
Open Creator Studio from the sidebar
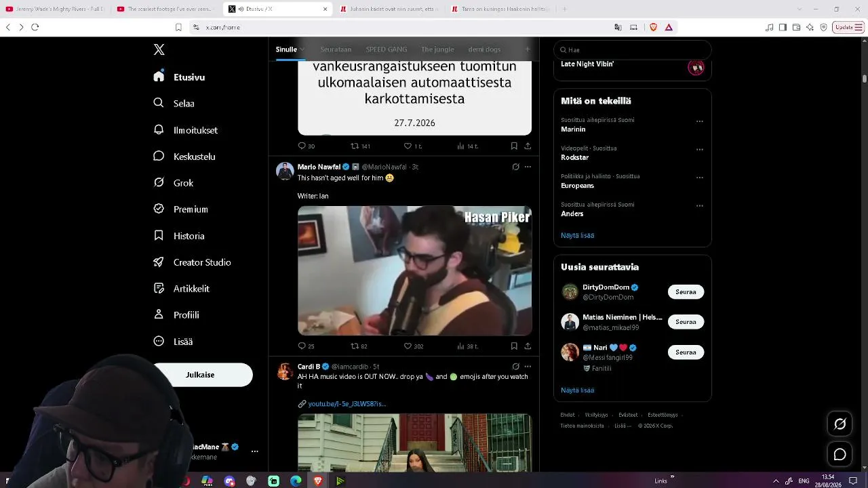click(192, 262)
